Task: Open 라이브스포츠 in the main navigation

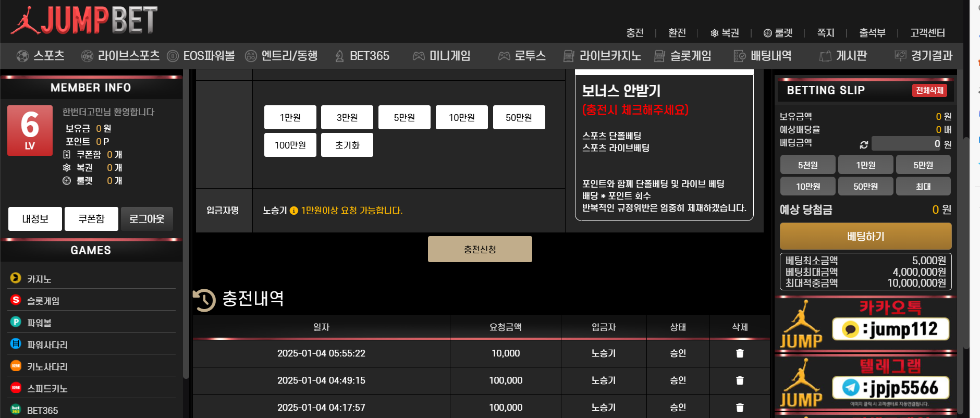Action: [120, 56]
